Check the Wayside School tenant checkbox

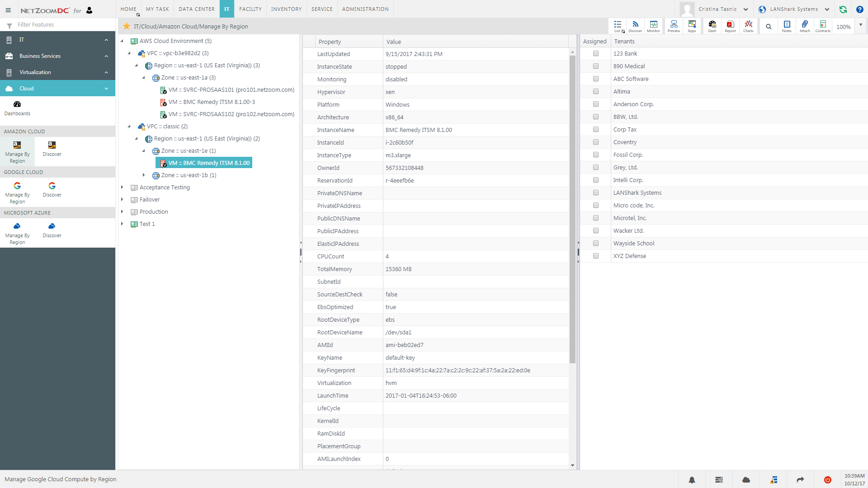pyautogui.click(x=596, y=244)
